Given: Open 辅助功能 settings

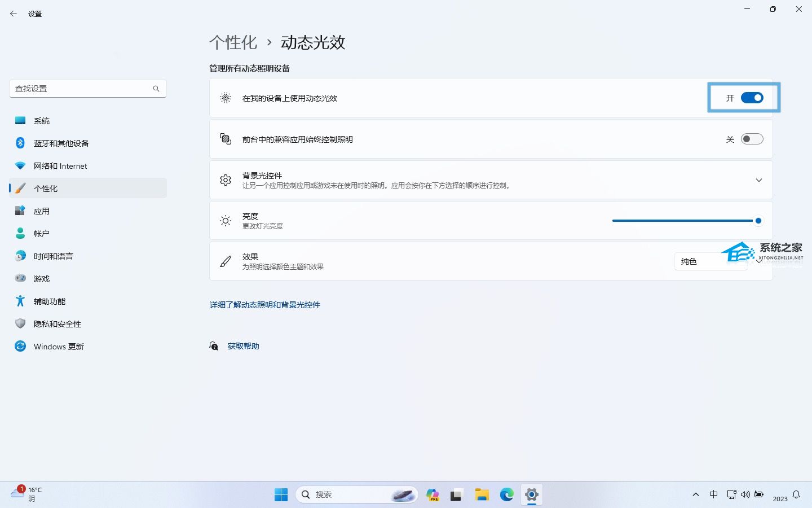Looking at the screenshot, I should coord(49,301).
